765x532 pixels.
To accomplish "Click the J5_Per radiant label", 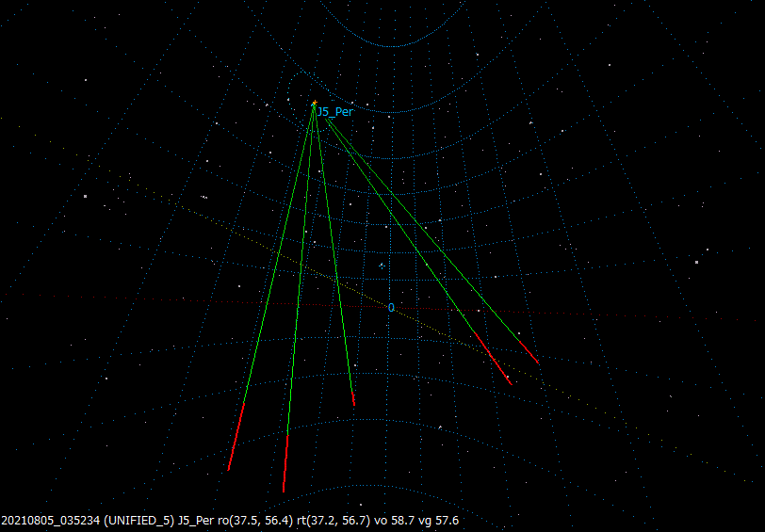I will coord(335,112).
